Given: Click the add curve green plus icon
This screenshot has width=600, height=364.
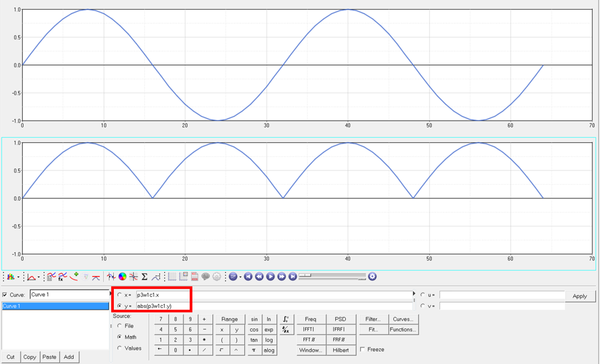Looking at the screenshot, I should coord(74,277).
